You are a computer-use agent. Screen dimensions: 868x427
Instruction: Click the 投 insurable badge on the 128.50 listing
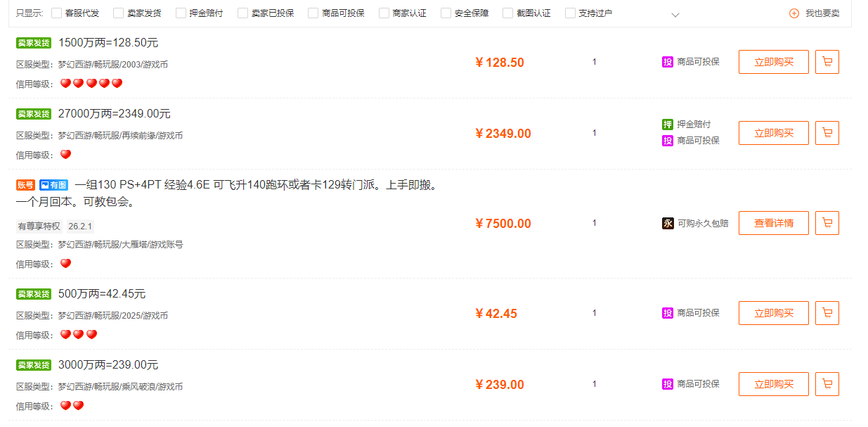(x=667, y=62)
